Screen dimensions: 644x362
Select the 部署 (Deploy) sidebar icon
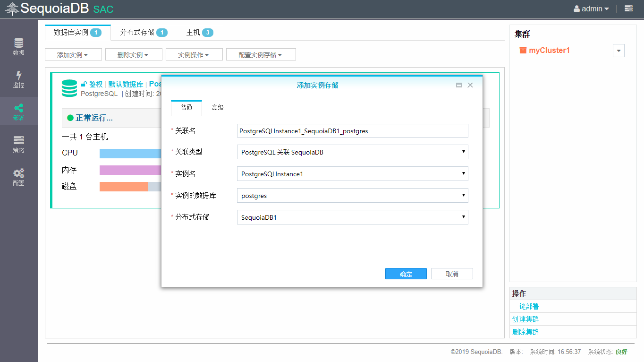coord(19,112)
